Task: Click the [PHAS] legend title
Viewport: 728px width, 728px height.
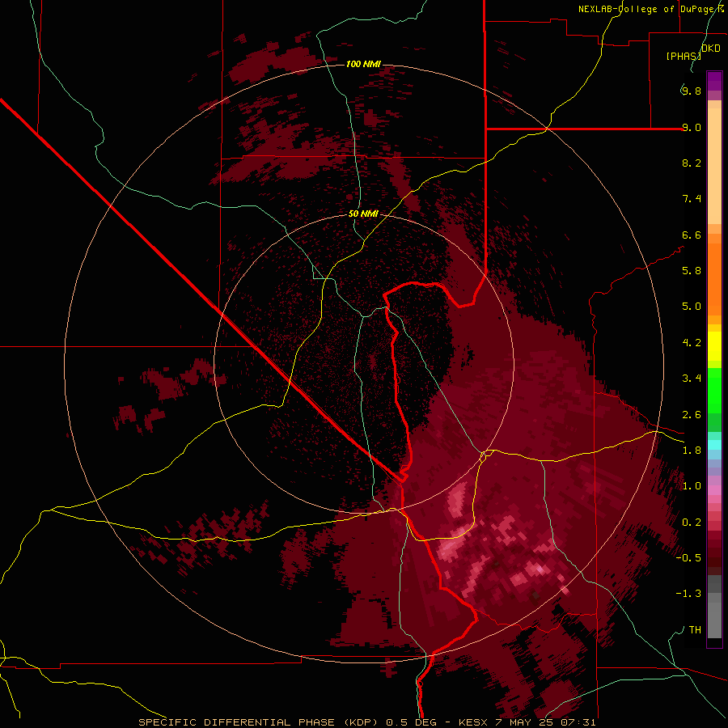Action: click(684, 56)
